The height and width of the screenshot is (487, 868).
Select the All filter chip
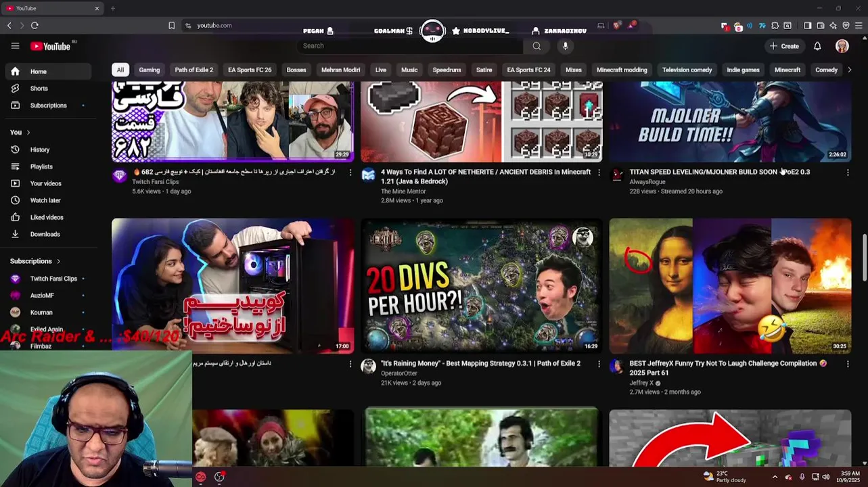[120, 70]
